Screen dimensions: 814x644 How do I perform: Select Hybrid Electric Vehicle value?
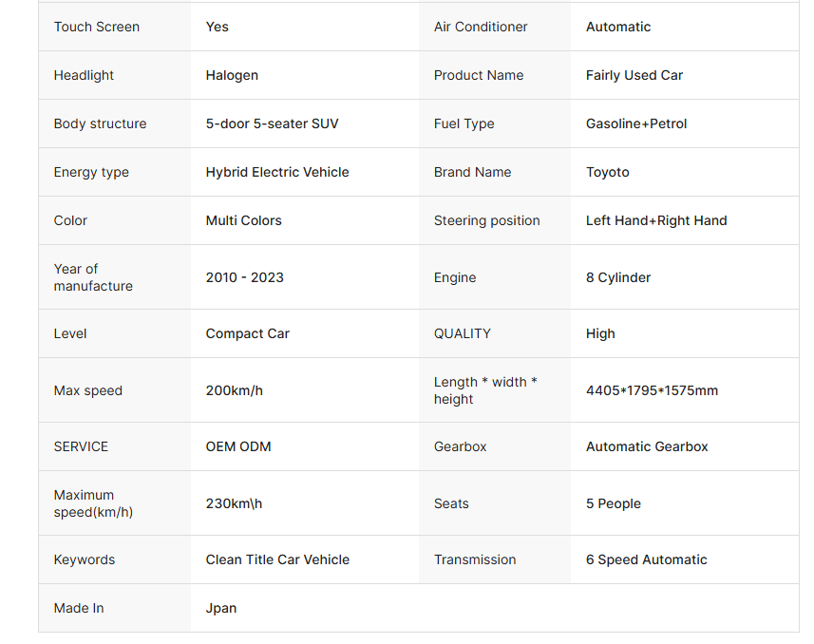(x=277, y=172)
